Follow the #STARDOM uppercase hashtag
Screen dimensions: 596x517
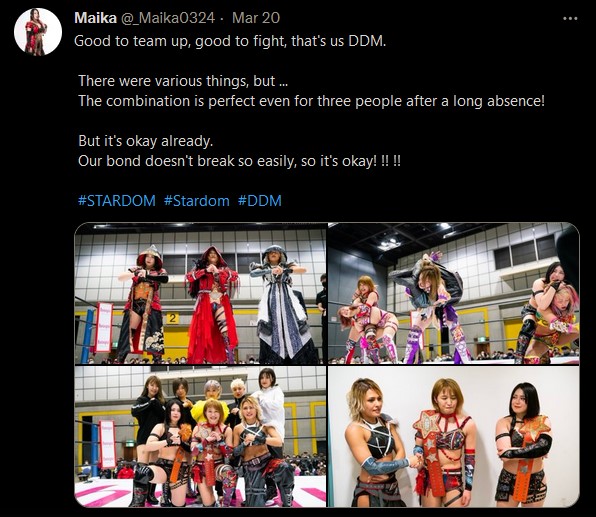point(117,201)
